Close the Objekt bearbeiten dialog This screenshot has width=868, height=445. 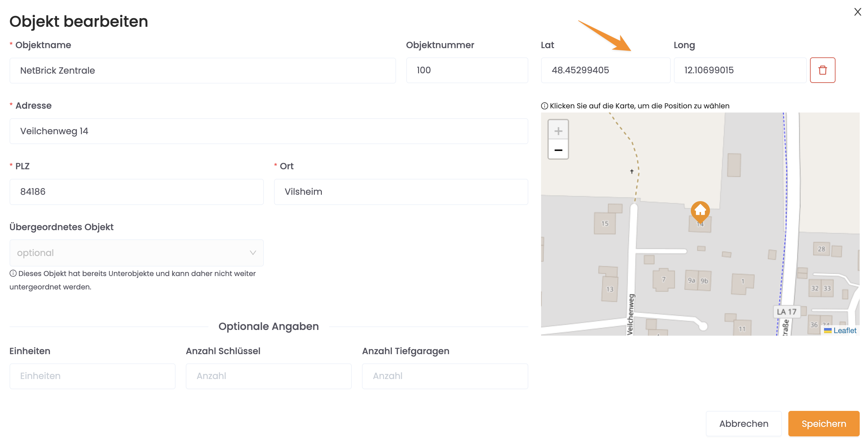pyautogui.click(x=857, y=12)
